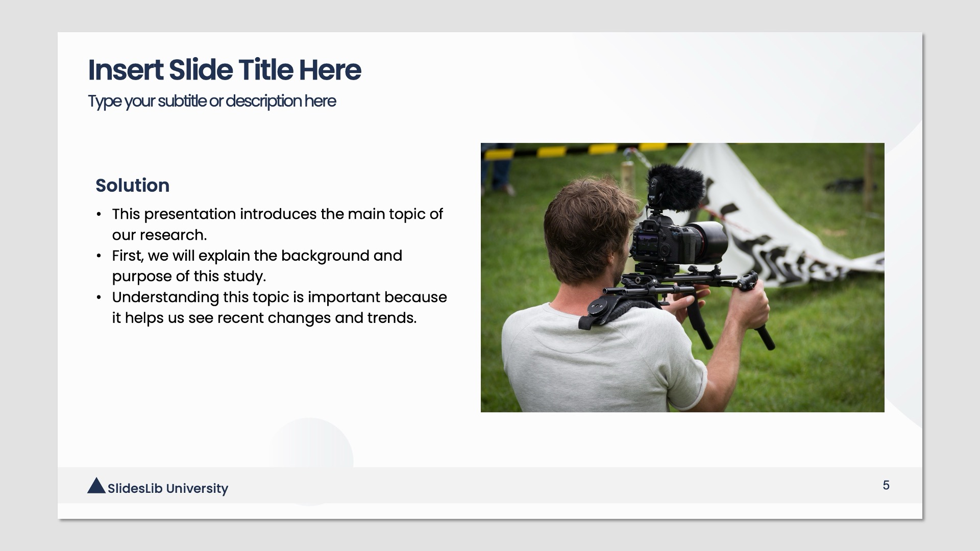This screenshot has width=980, height=551.
Task: Click the triangle logo icon in footer
Action: [x=96, y=486]
